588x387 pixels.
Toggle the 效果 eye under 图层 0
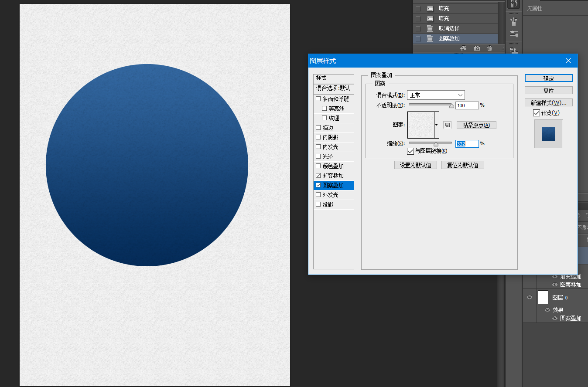[x=547, y=310]
